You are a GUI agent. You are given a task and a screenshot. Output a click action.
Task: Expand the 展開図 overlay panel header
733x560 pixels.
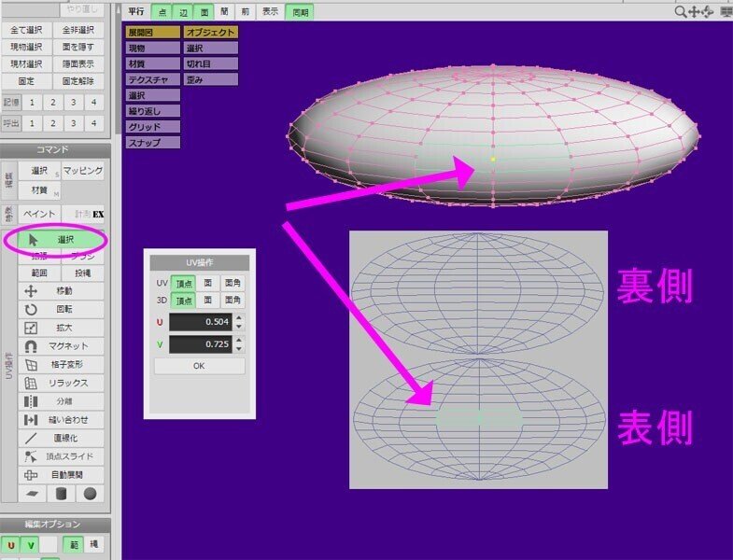click(x=153, y=33)
